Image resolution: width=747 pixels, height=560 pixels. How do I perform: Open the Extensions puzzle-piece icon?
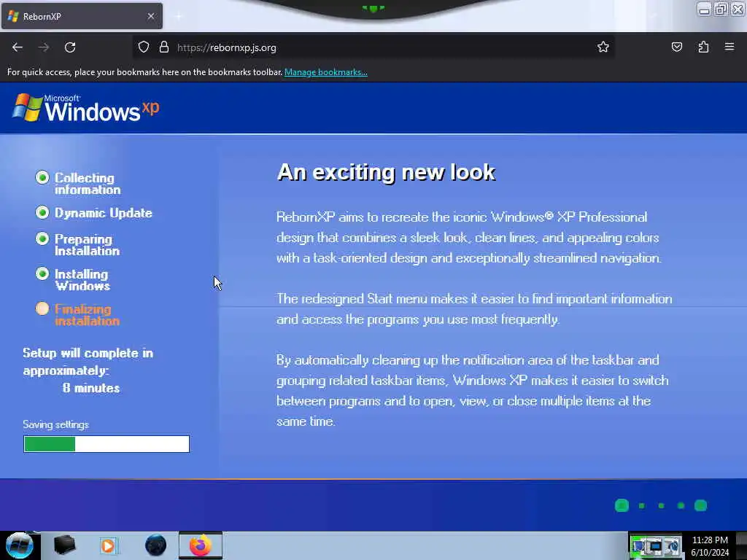[x=703, y=47]
